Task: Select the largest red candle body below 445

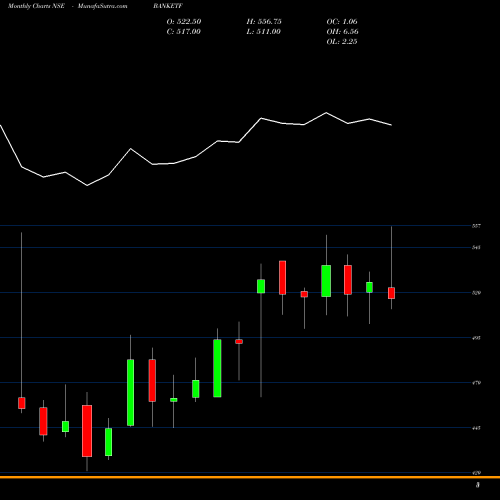Action: tap(87, 431)
